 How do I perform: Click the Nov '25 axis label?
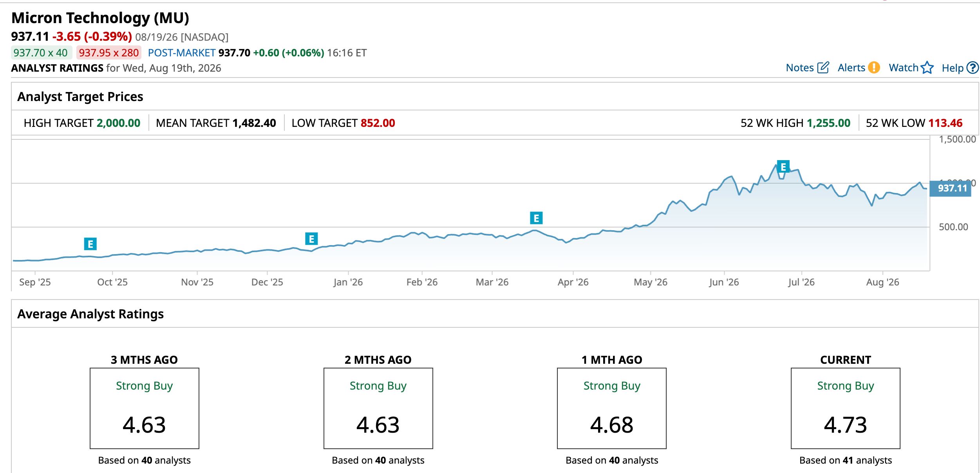pyautogui.click(x=197, y=282)
